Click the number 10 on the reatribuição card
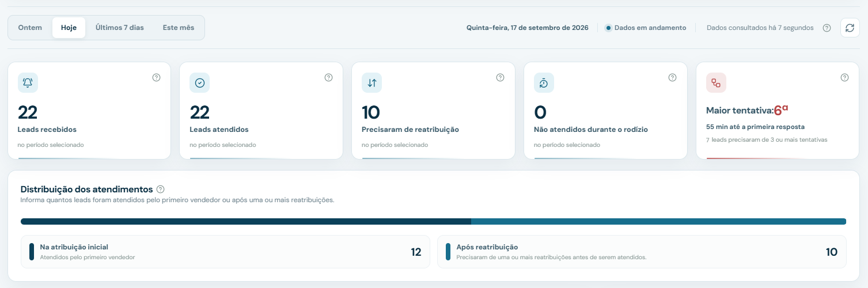Screen dimensions: 868x288 [371, 112]
